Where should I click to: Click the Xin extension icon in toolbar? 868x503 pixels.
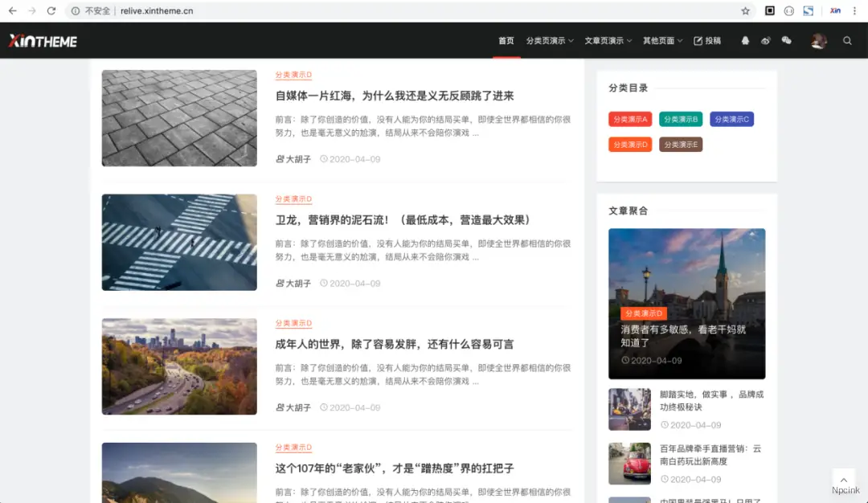coord(835,10)
